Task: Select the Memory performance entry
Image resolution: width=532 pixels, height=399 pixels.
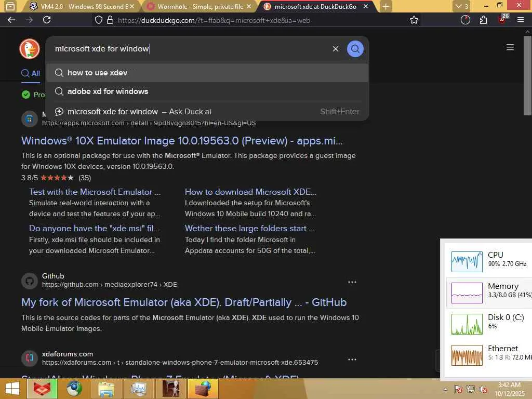Action: 489,293
